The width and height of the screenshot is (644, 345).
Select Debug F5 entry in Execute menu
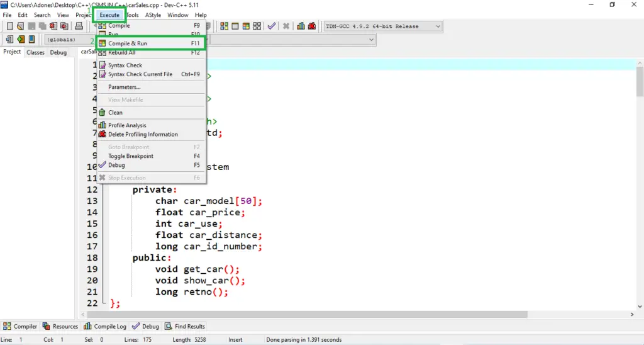pyautogui.click(x=150, y=165)
